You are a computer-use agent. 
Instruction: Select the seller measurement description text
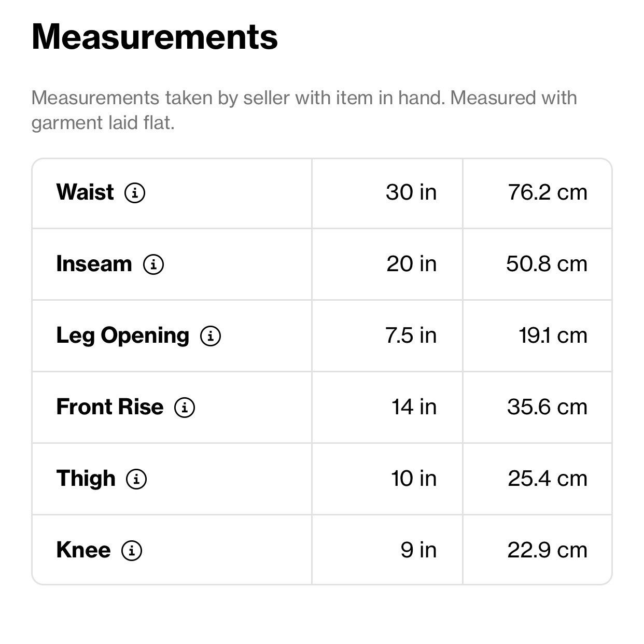pos(304,110)
